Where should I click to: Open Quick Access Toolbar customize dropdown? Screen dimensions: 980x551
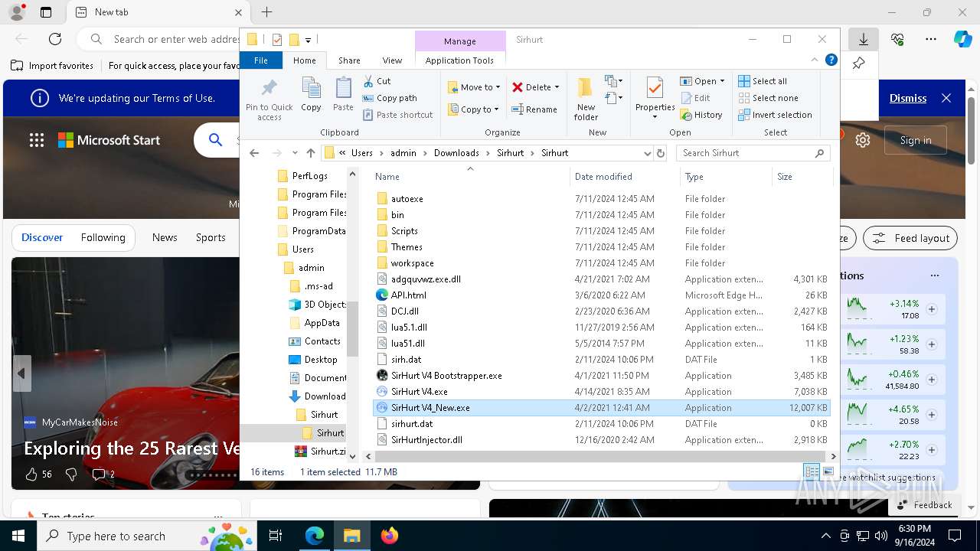tap(308, 40)
